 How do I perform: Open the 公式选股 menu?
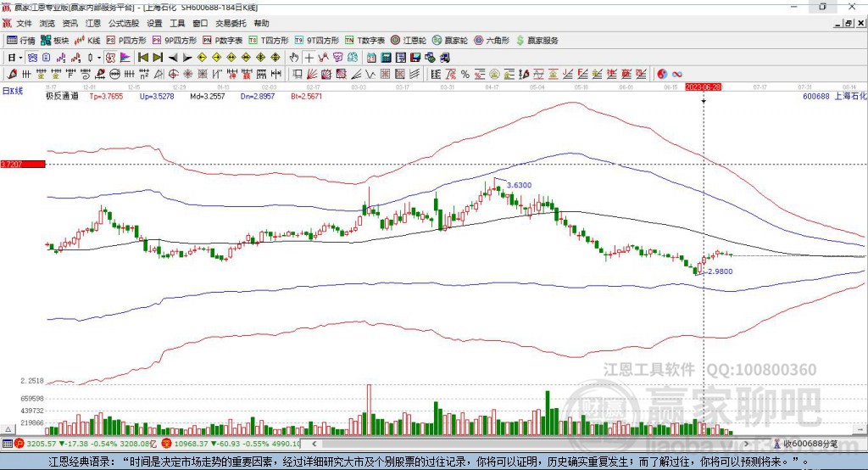(x=124, y=23)
